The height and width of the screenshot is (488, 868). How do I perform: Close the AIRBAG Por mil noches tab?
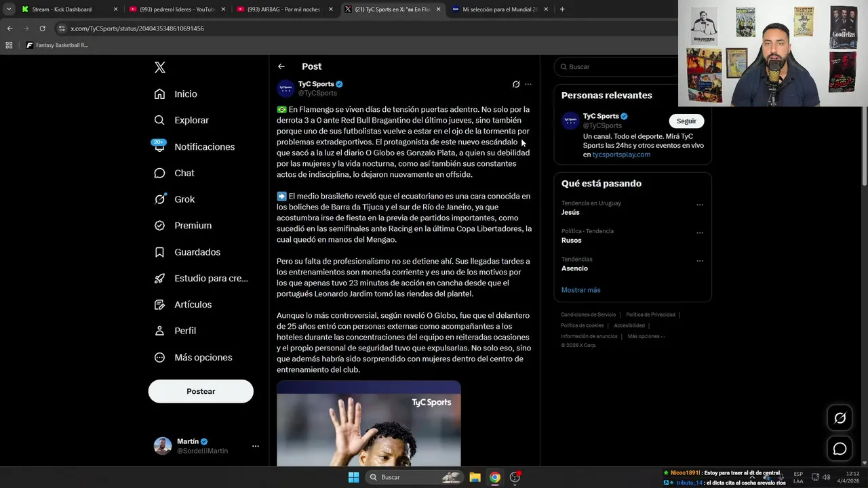[331, 9]
